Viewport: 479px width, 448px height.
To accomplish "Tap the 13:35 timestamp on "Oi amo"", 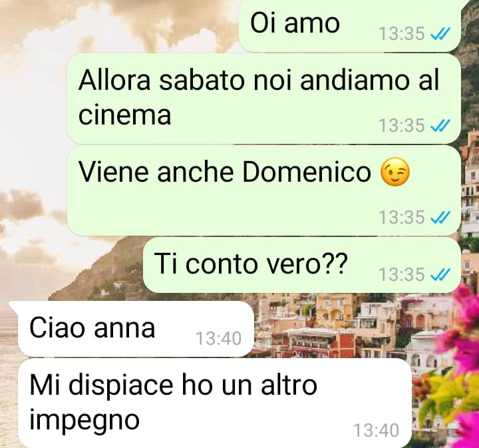I will [x=402, y=33].
